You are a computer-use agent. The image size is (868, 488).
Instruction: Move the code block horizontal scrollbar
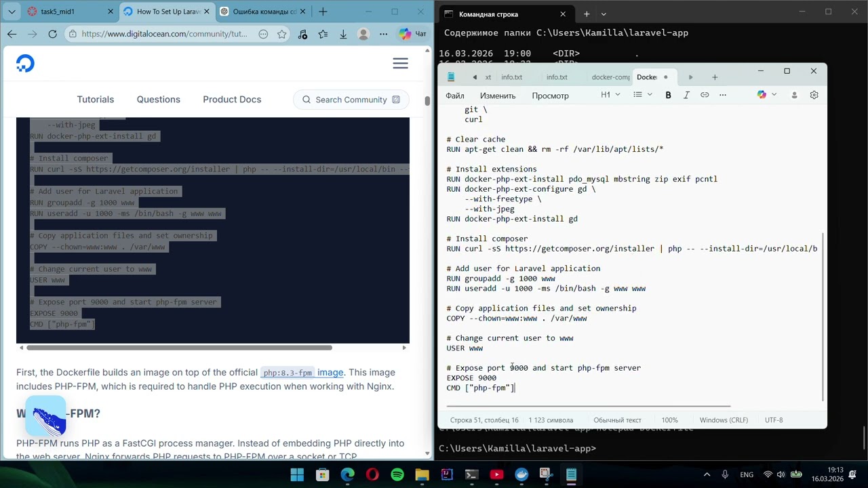click(x=179, y=348)
